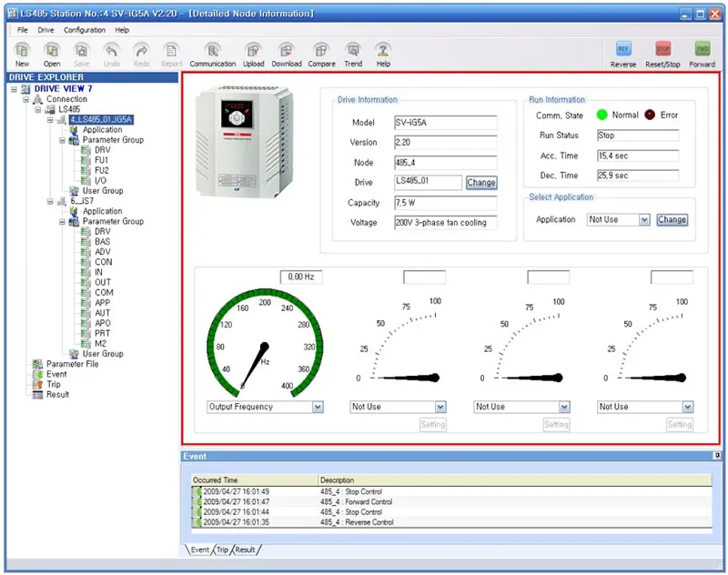This screenshot has height=575, width=728.
Task: Open the Application Not Use dropdown
Action: coord(643,220)
